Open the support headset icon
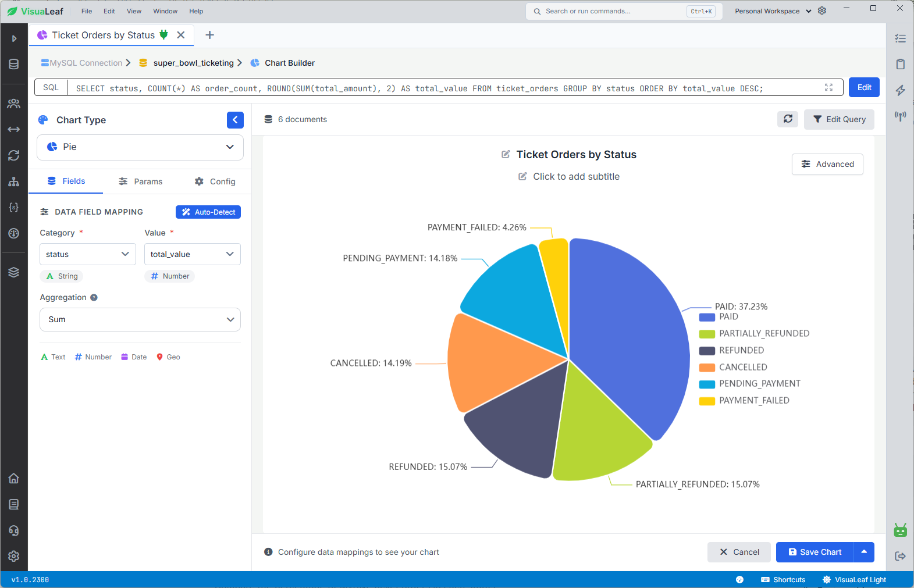 14,530
